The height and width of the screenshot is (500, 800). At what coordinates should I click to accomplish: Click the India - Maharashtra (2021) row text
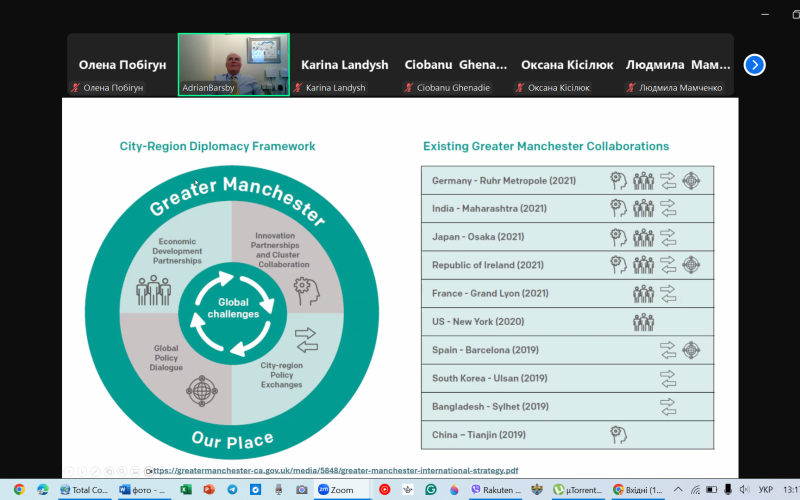click(489, 209)
